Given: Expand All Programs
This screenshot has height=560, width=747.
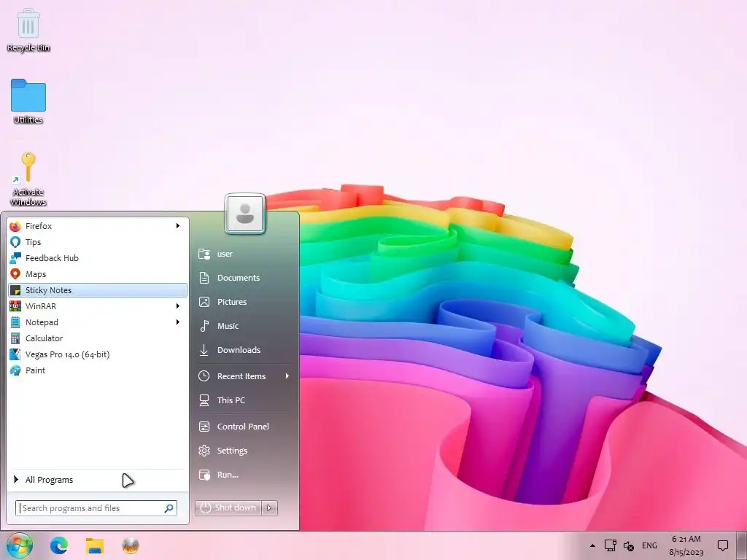Looking at the screenshot, I should tap(98, 480).
